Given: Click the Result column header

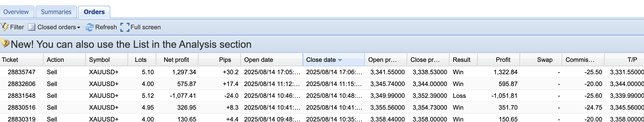Looking at the screenshot, I should coord(462,60).
